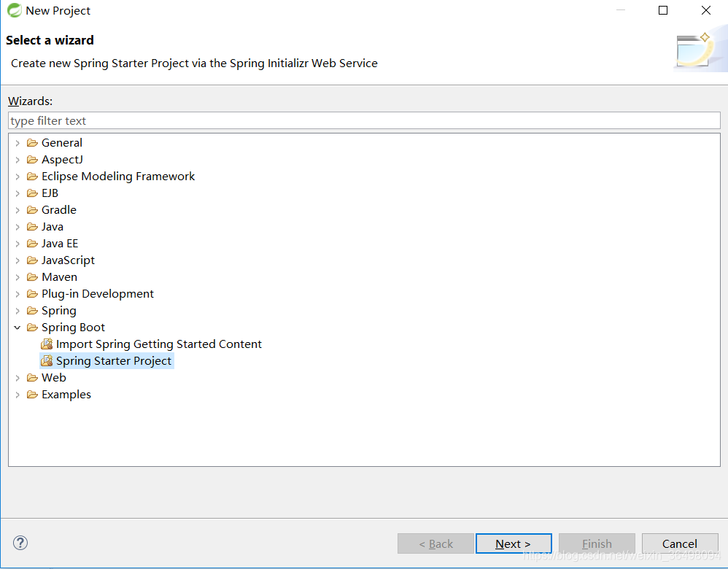Select the Java EE tree label
The width and height of the screenshot is (728, 569).
tap(60, 244)
